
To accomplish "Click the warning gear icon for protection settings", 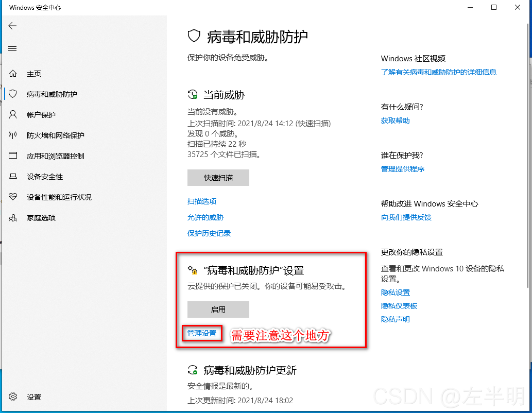I will point(193,270).
